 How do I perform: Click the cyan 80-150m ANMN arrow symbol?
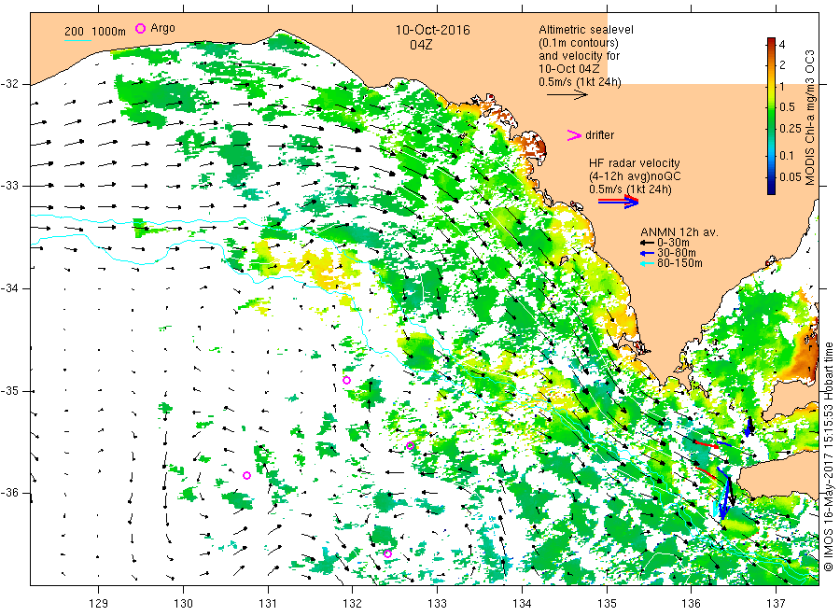[647, 263]
